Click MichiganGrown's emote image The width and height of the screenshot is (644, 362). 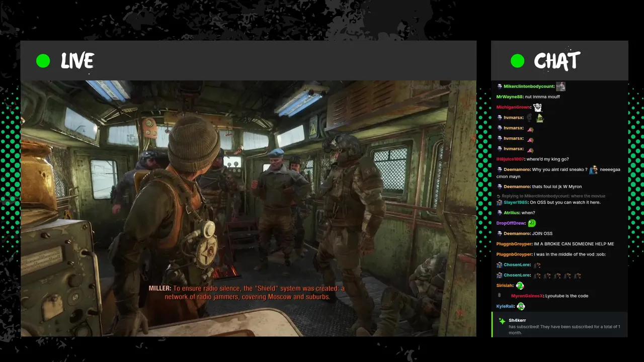click(537, 107)
